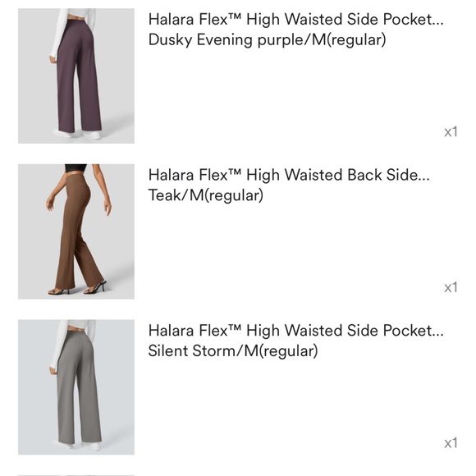Open the Dusky Evening purple pants thumbnail

(x=76, y=76)
